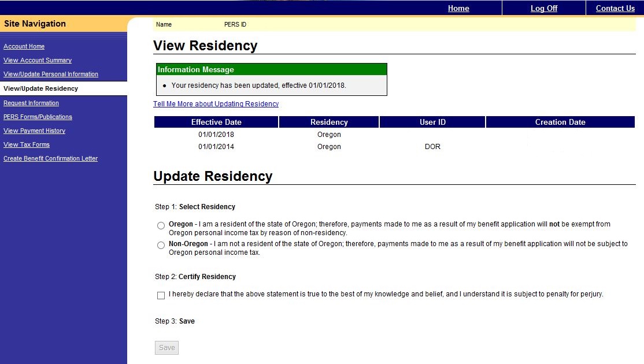
Task: Click the Effective Date column header
Action: (x=216, y=122)
